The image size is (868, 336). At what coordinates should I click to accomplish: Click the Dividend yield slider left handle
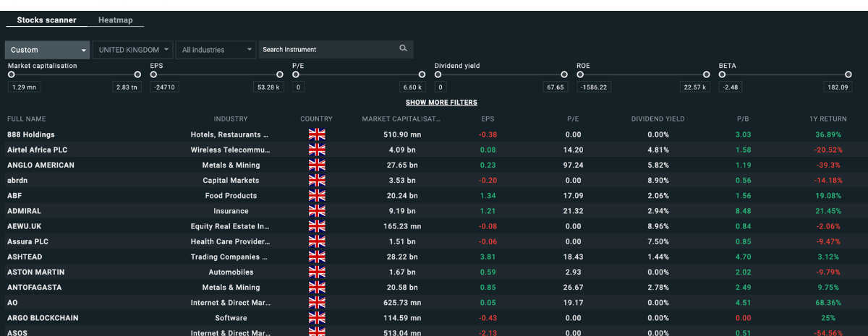(438, 74)
